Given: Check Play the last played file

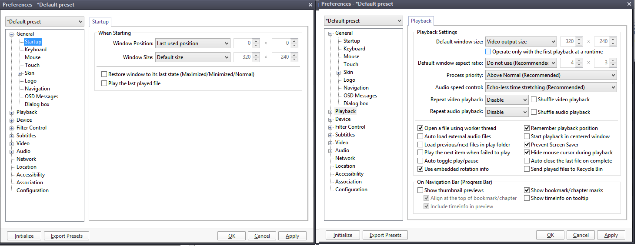Looking at the screenshot, I should tap(104, 83).
